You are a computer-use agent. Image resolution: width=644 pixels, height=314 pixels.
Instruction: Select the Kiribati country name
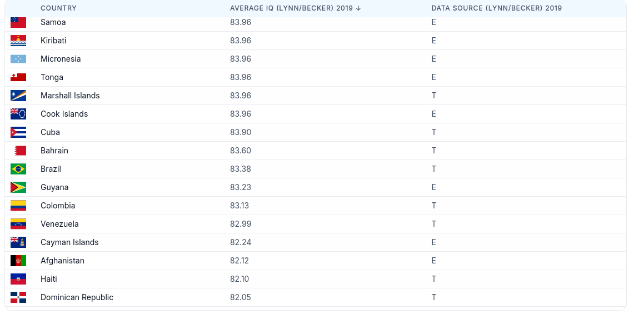point(53,41)
